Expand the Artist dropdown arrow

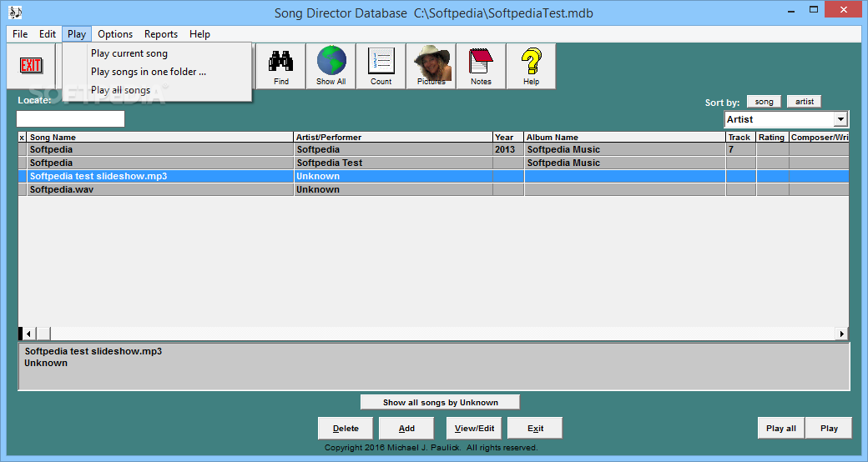(x=840, y=119)
